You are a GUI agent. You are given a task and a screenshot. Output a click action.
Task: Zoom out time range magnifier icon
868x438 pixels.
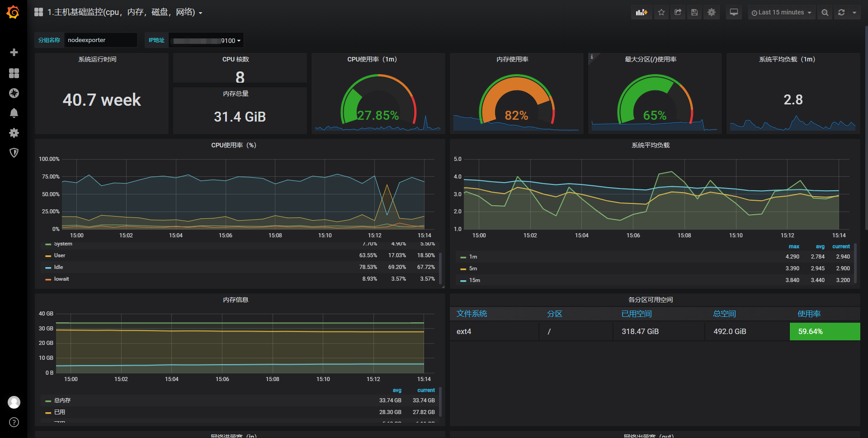point(825,13)
